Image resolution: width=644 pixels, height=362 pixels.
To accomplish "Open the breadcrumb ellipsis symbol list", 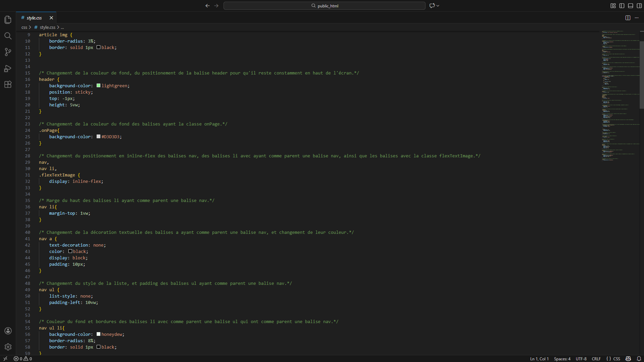I will [62, 28].
